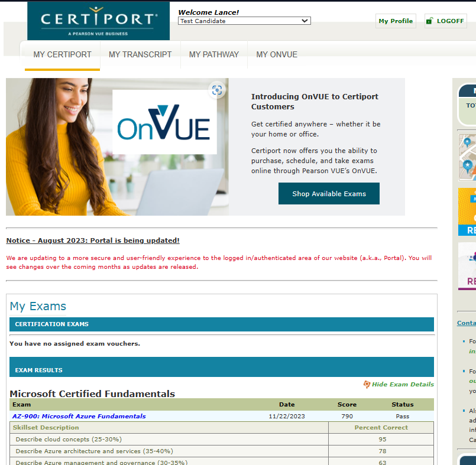Click the CERTIFICATION EXAMS section header
Image resolution: width=476 pixels, height=465 pixels.
pos(222,324)
